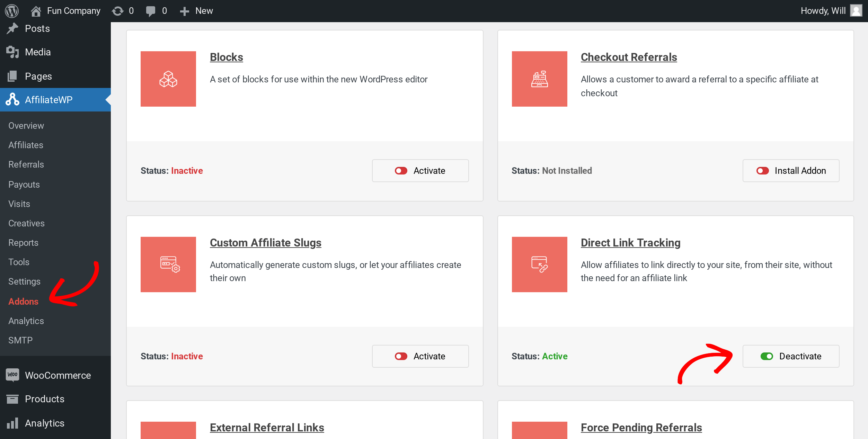Open Media via its sidebar icon
Viewport: 868px width, 439px height.
point(12,52)
